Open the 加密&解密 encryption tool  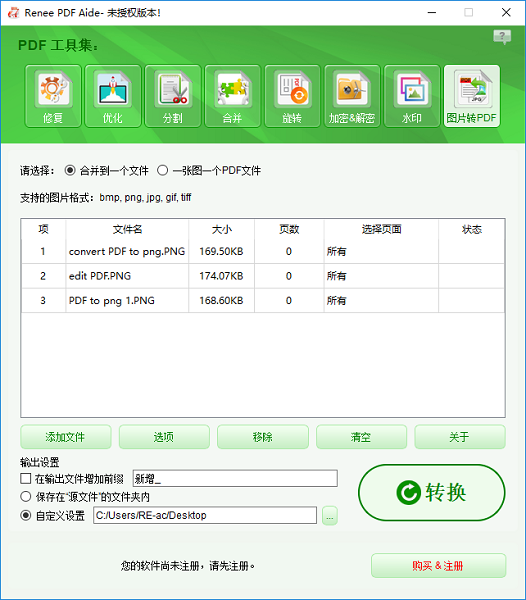pyautogui.click(x=352, y=96)
